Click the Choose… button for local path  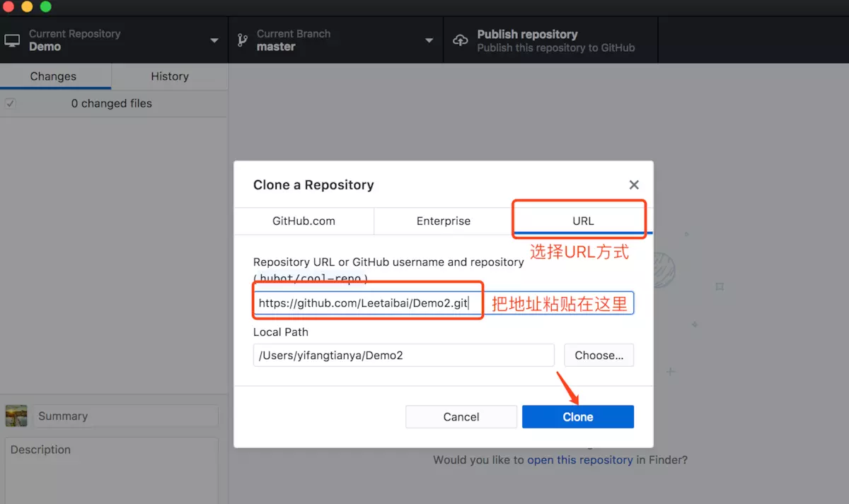[599, 356]
